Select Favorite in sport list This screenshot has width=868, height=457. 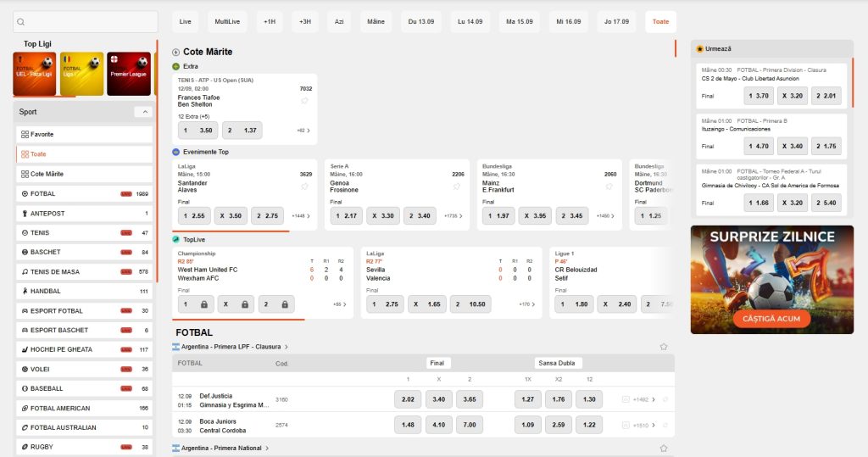pos(84,134)
